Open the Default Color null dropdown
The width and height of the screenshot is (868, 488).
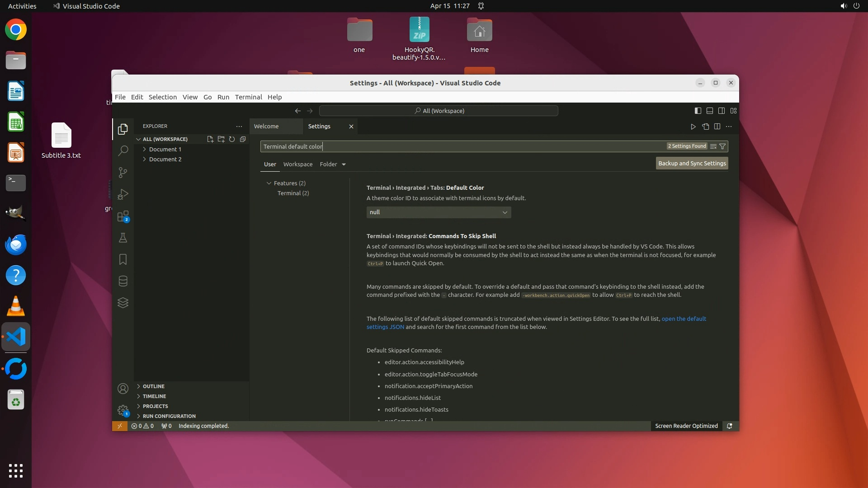coord(438,212)
